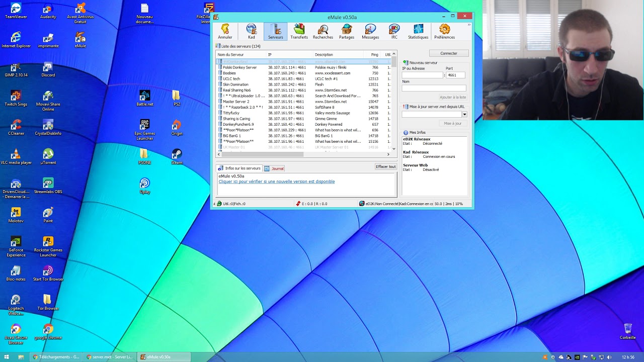Viewport: 644px width, 362px height.
Task: Switch to the Infos sur les serveurs tab
Action: [239, 168]
